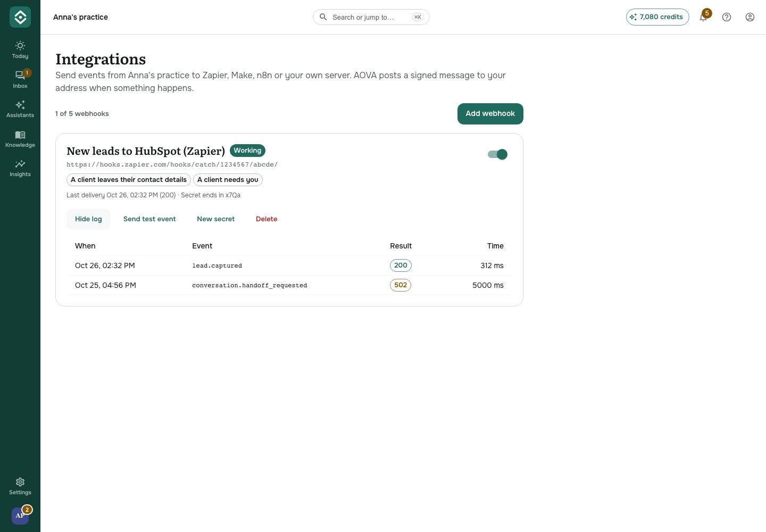Click the 312 ms time value

pyautogui.click(x=492, y=265)
